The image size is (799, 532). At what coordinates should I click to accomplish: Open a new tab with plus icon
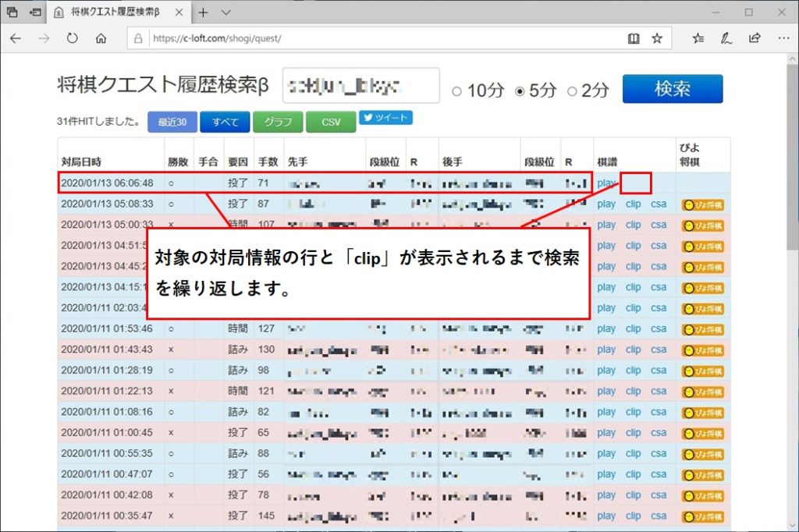tap(203, 12)
